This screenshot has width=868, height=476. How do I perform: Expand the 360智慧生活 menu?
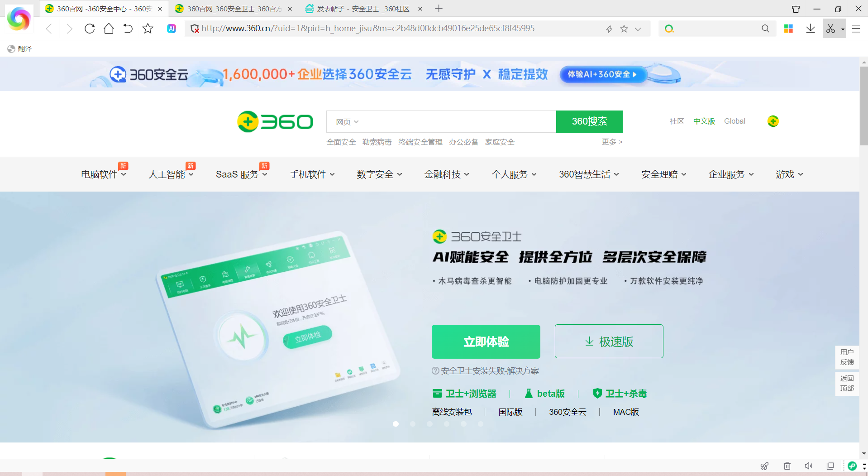coord(589,174)
